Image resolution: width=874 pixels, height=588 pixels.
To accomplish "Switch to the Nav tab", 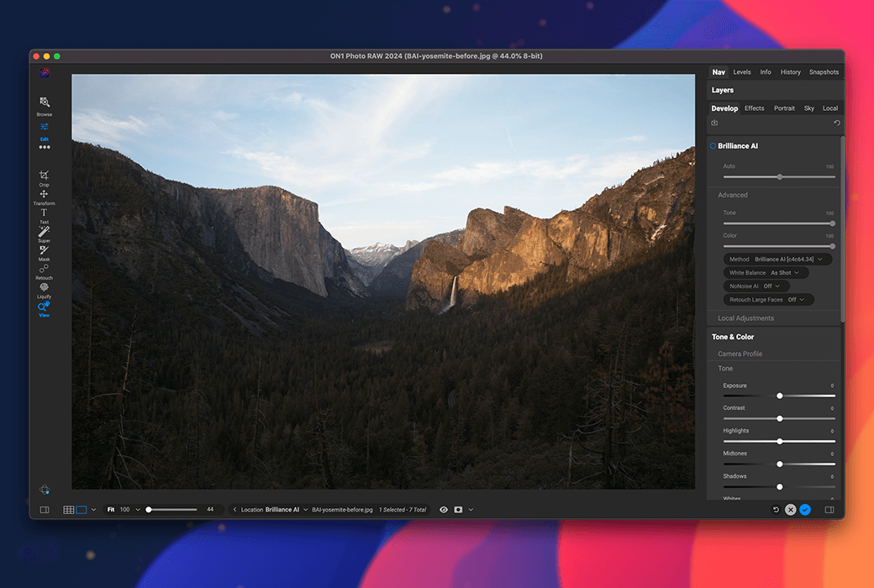I will click(x=719, y=72).
